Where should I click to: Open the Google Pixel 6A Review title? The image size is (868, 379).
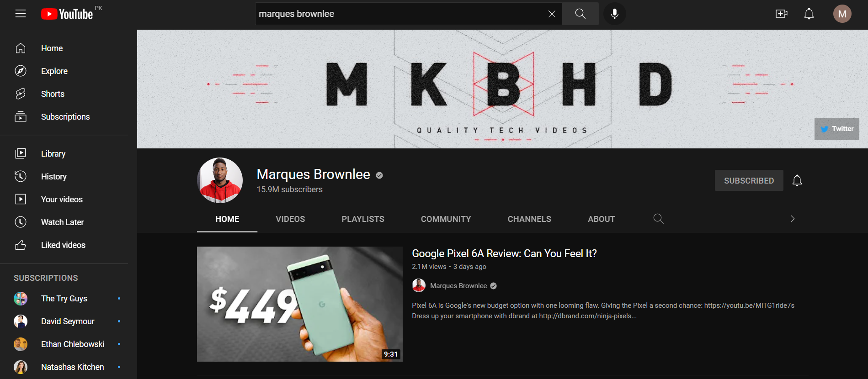[x=504, y=253]
